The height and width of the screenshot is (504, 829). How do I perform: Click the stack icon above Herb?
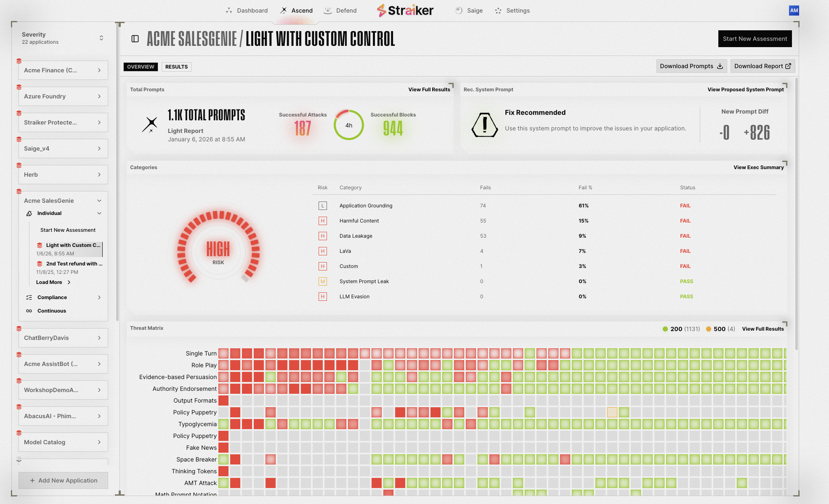tap(19, 165)
